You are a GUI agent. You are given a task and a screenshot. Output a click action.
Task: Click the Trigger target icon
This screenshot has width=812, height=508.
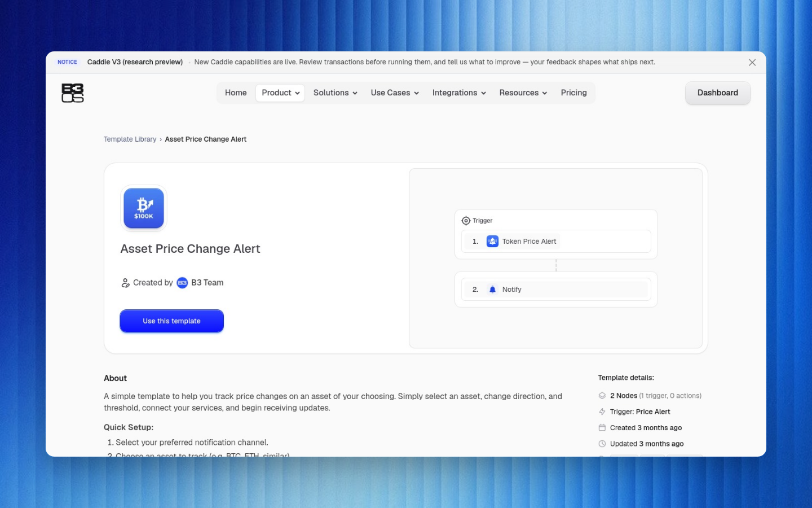pyautogui.click(x=466, y=221)
